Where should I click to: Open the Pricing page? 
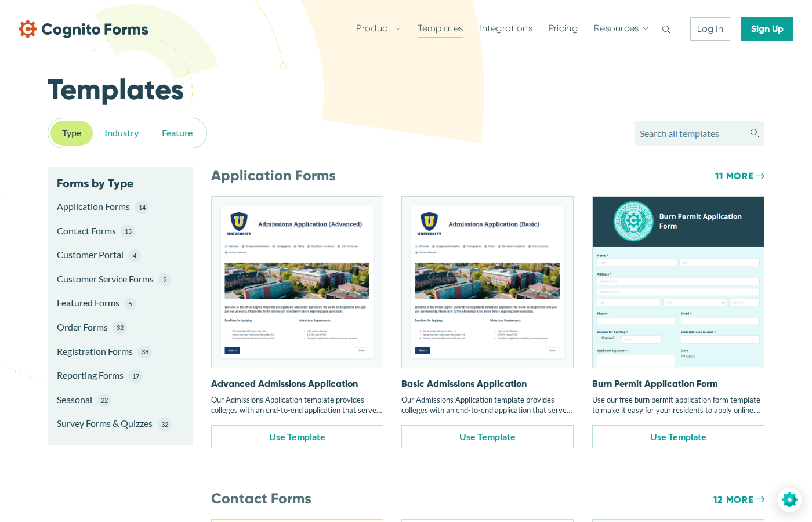(x=563, y=28)
